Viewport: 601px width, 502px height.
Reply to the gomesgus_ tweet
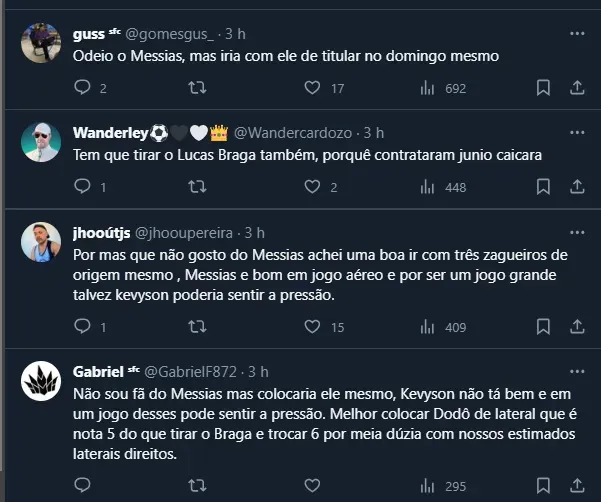coord(83,88)
